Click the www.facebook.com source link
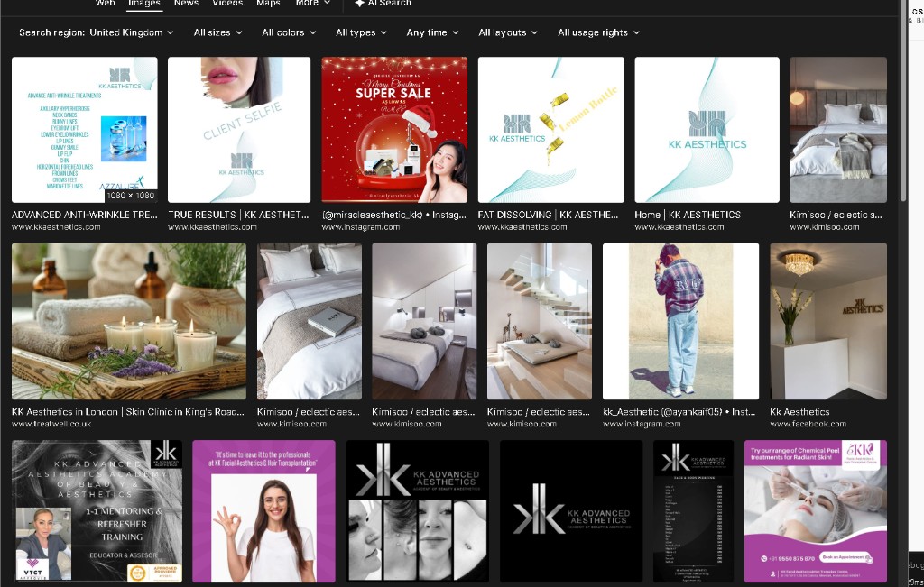The height and width of the screenshot is (587, 924). pyautogui.click(x=808, y=424)
